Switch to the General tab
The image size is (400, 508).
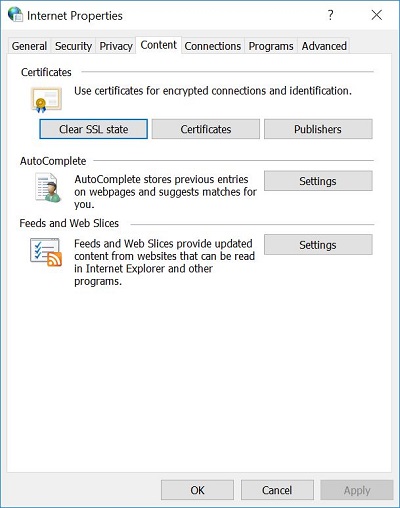[x=29, y=46]
